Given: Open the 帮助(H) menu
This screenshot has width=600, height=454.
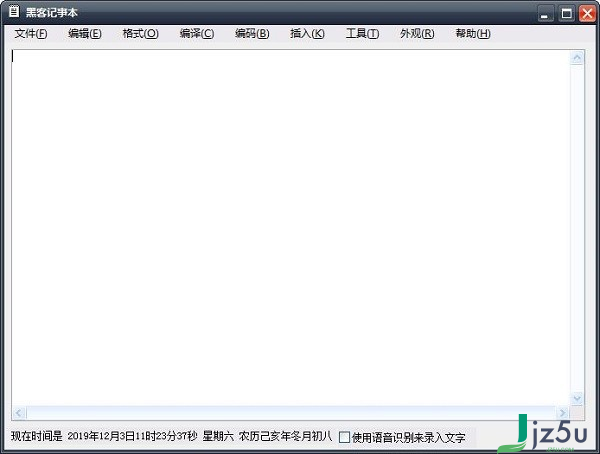Looking at the screenshot, I should pyautogui.click(x=473, y=34).
